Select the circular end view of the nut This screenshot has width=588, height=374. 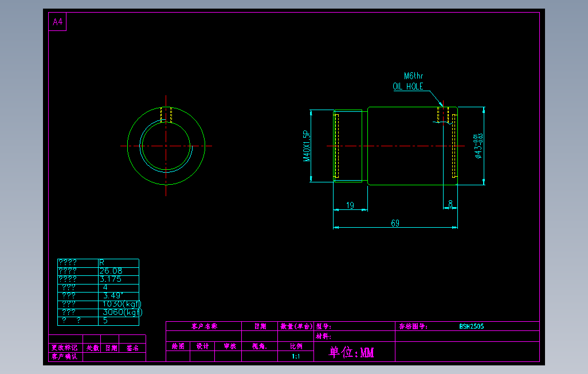tap(166, 146)
